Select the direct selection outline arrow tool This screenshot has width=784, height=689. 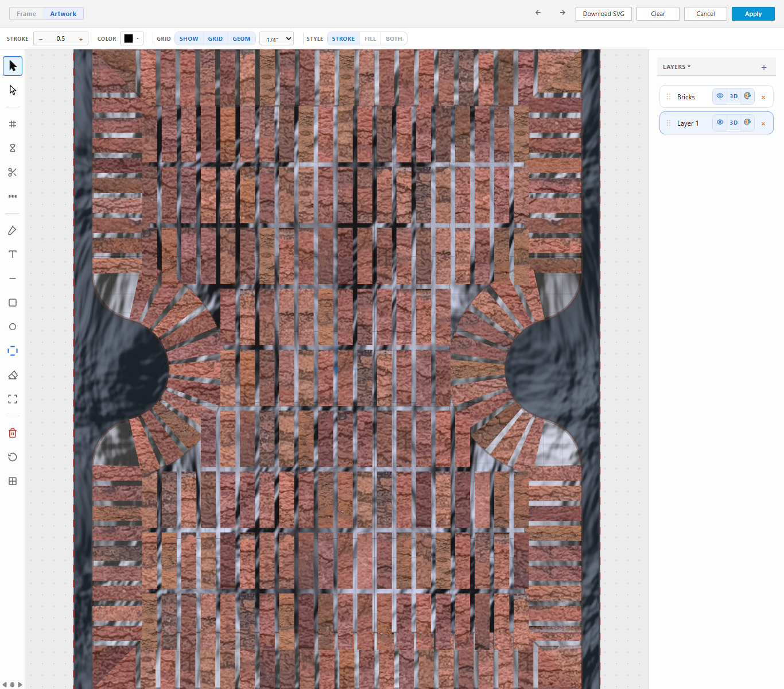pos(13,90)
